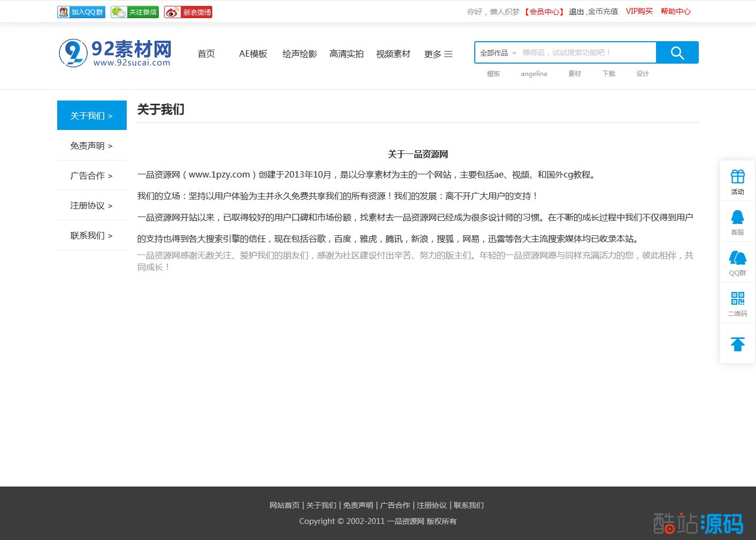This screenshot has height=540, width=756.
Task: Click the magnifier search button
Action: [677, 53]
